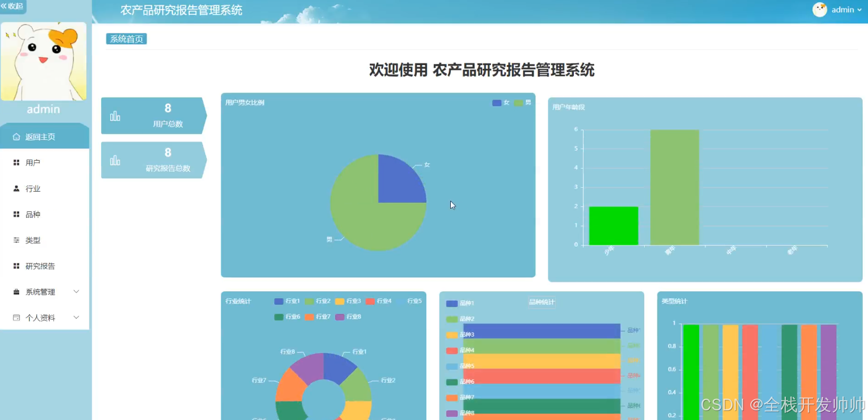Image resolution: width=868 pixels, height=420 pixels.
Task: Click the top blue band in 品种统计 funnel
Action: (542, 331)
